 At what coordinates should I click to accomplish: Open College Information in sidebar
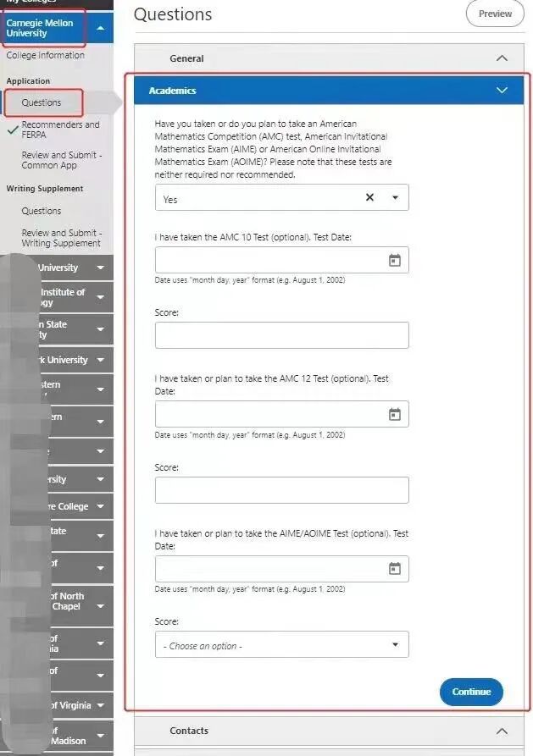pyautogui.click(x=46, y=56)
